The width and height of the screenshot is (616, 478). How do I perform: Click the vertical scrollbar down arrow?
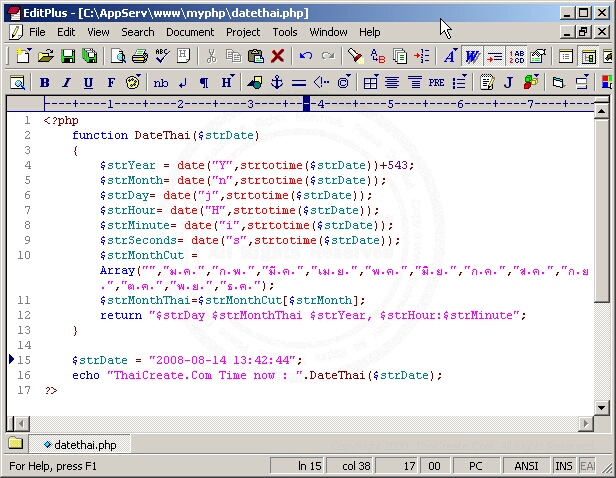point(601,408)
